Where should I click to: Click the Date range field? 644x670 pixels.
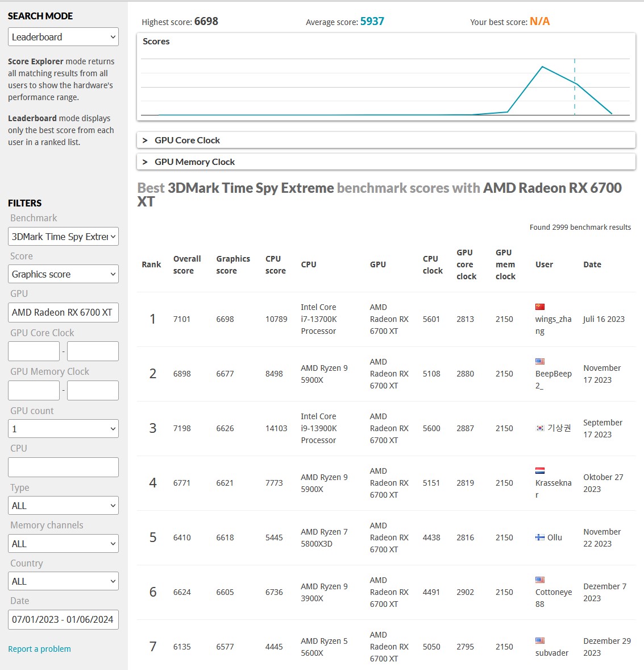[x=63, y=619]
